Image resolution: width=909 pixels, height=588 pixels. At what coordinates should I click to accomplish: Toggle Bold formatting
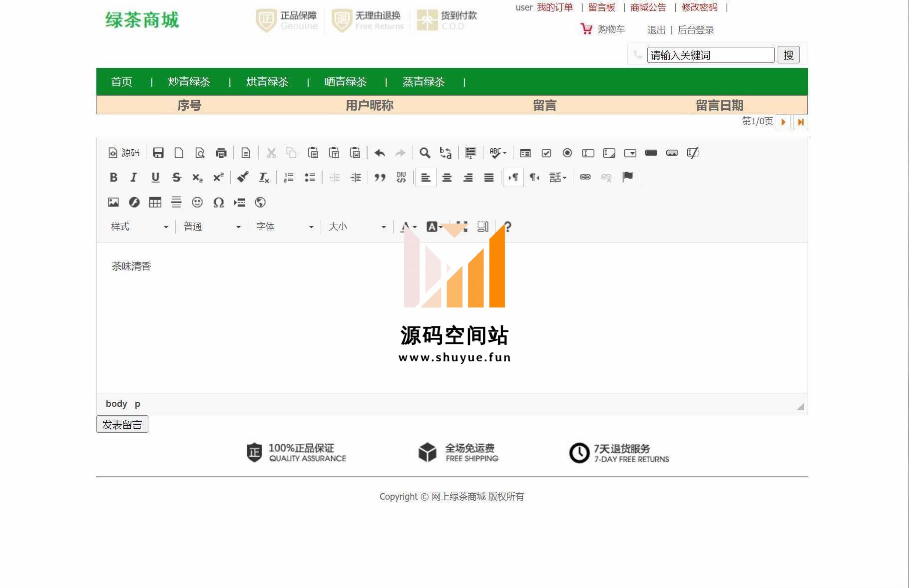[113, 177]
